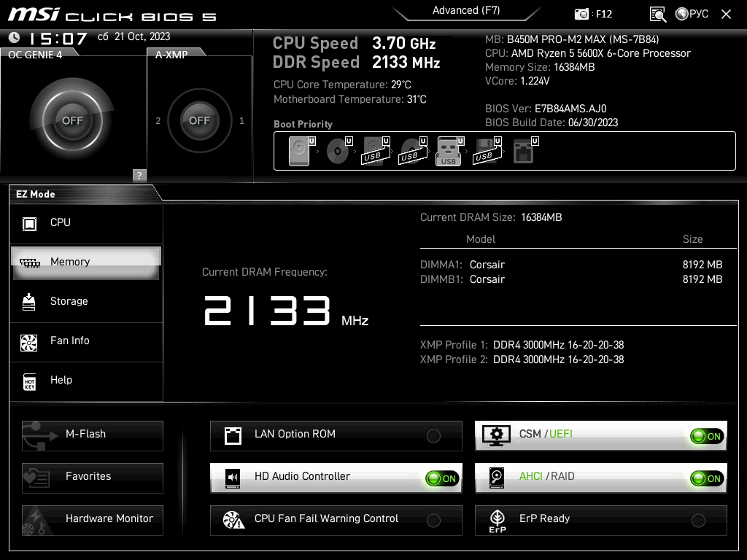747x560 pixels.
Task: Click the HD Audio Controller speaker icon
Action: (233, 478)
